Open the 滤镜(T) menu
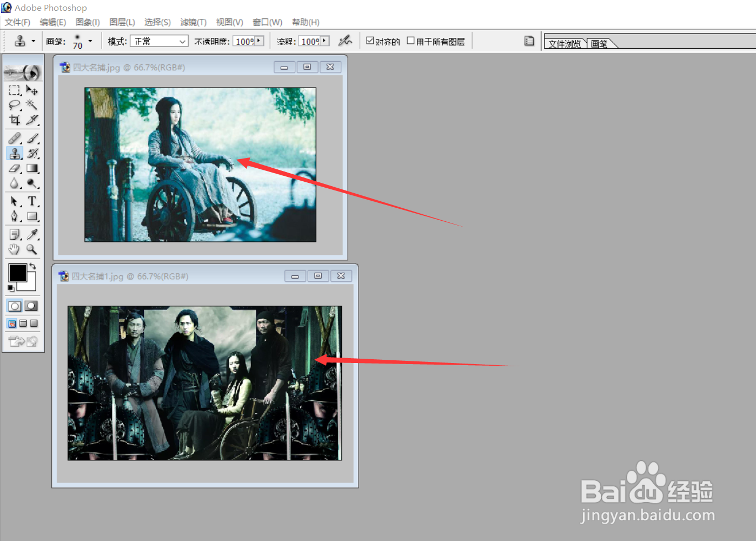The height and width of the screenshot is (541, 756). coord(193,22)
